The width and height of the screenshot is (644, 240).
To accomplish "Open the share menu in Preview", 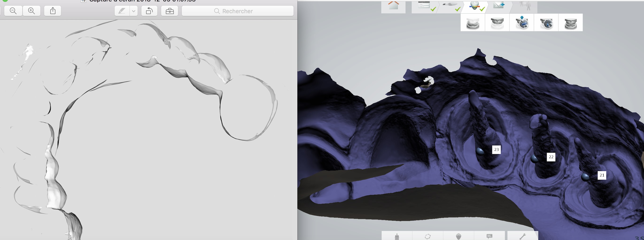I will point(53,11).
